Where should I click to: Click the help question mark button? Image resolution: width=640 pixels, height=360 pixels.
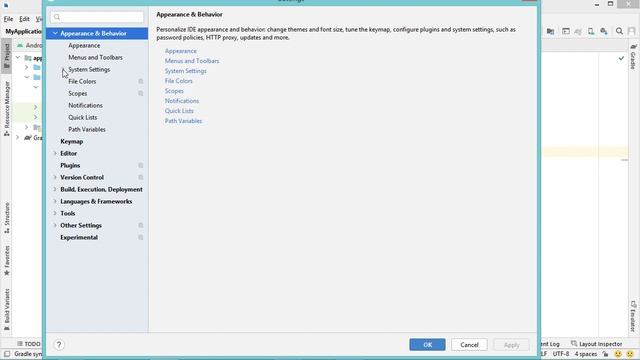pyautogui.click(x=59, y=345)
